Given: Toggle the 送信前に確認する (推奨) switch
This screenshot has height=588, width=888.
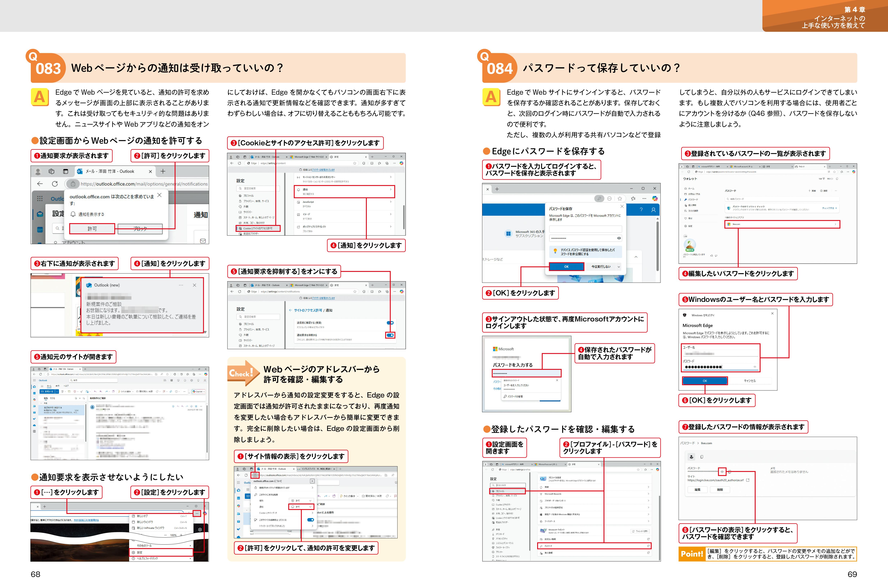Looking at the screenshot, I should tap(390, 323).
